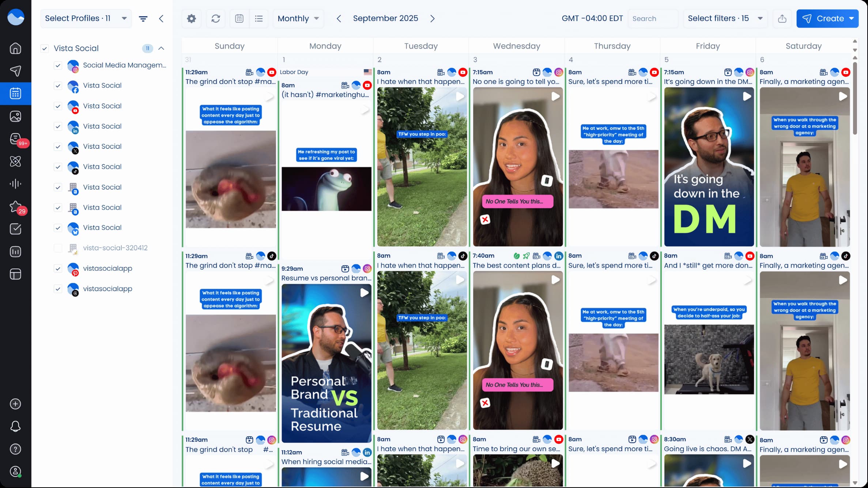Open the notifications bell icon
Viewport: 868px width, 488px height.
[15, 426]
